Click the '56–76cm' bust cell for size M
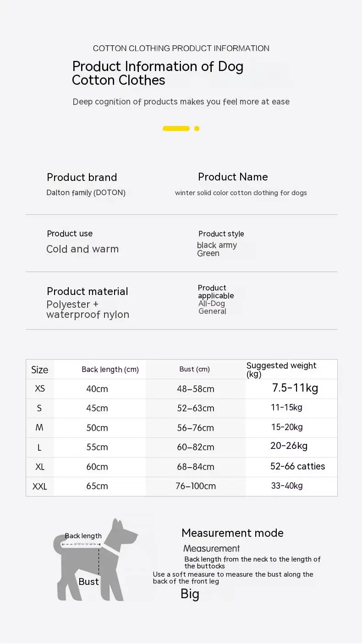The width and height of the screenshot is (362, 644). click(196, 428)
